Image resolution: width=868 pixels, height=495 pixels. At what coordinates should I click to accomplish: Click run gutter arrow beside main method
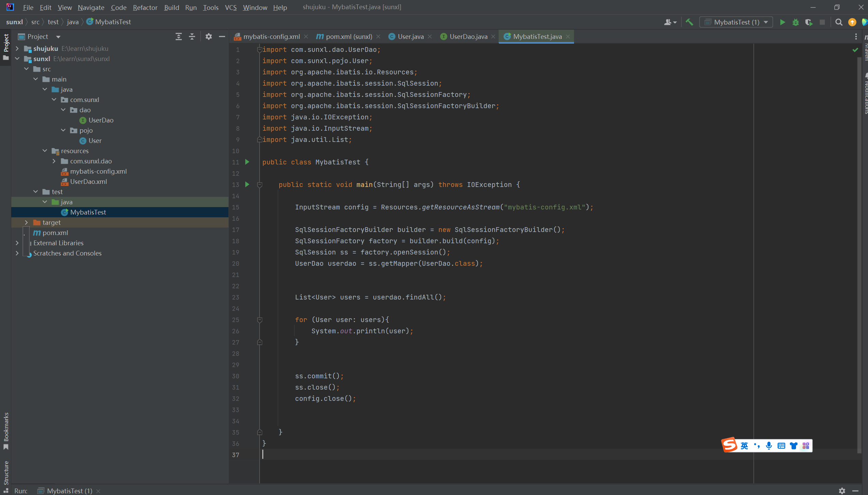(x=247, y=185)
